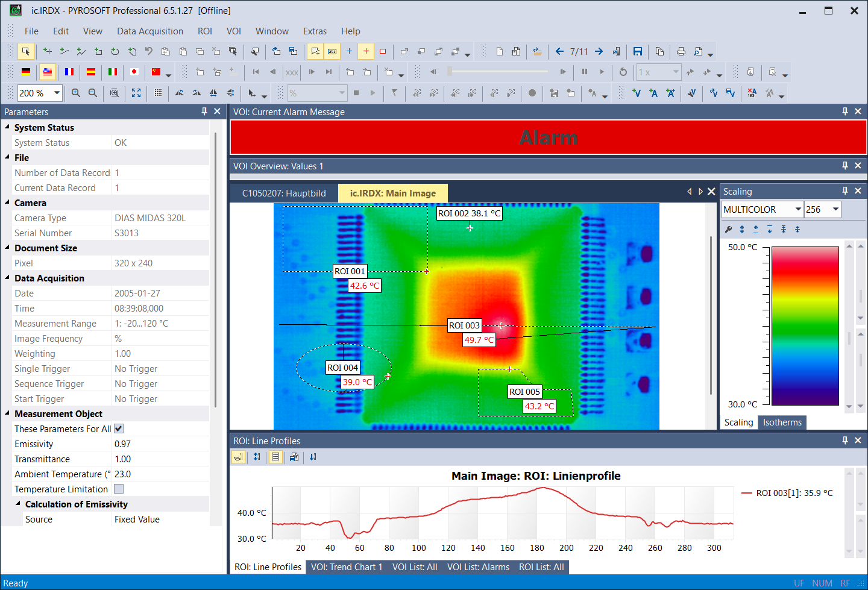The width and height of the screenshot is (868, 590).
Task: Toggle first highlighted button in Line Profiles toolbar
Action: click(239, 457)
